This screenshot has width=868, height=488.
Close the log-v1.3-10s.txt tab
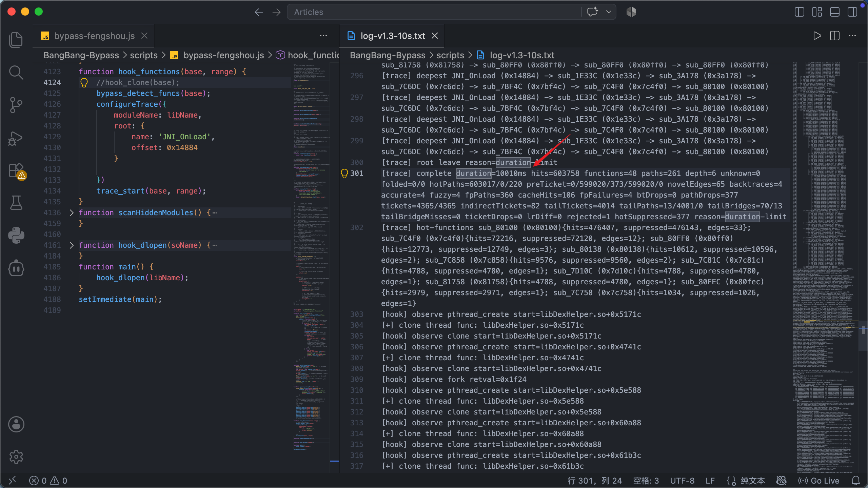[x=435, y=36]
